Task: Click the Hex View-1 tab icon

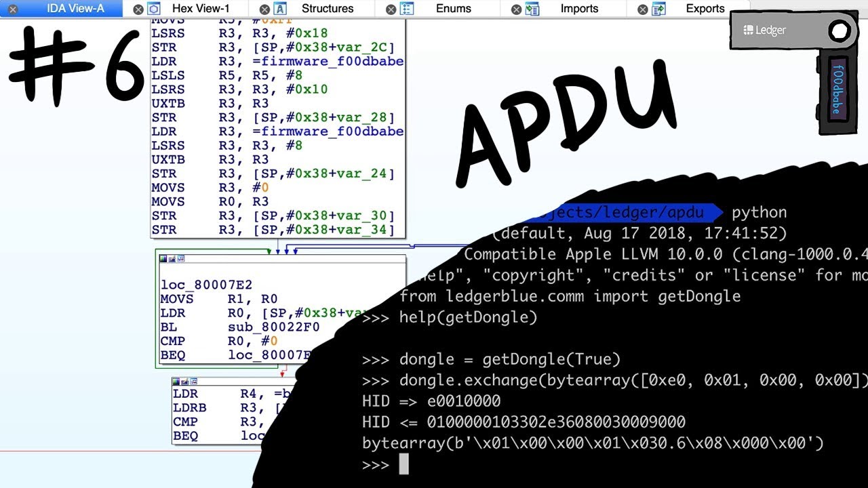Action: [x=154, y=9]
